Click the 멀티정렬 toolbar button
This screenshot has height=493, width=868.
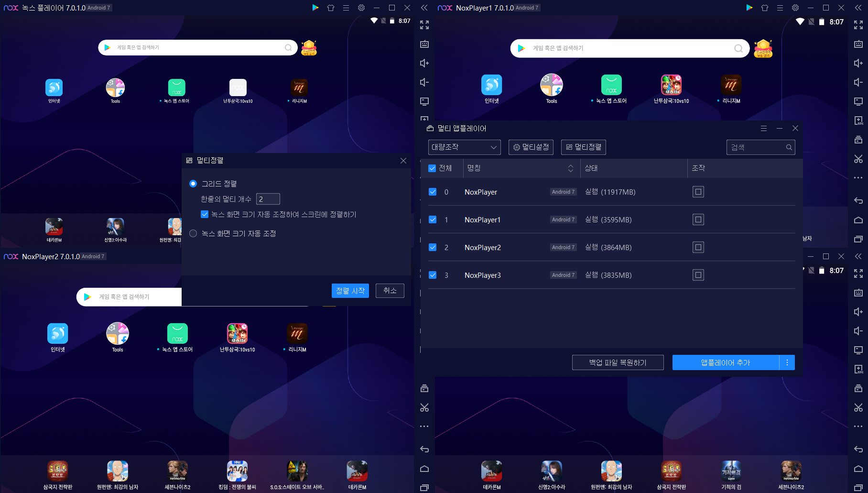(584, 147)
